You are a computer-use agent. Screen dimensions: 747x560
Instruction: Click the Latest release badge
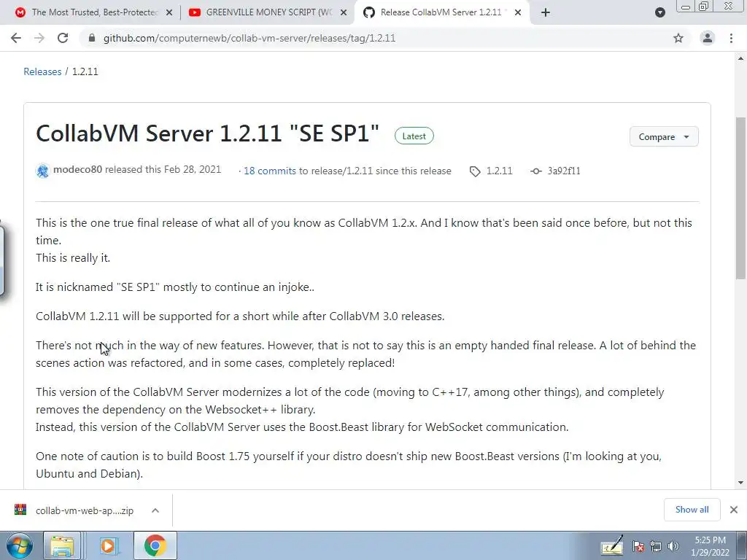coord(414,136)
